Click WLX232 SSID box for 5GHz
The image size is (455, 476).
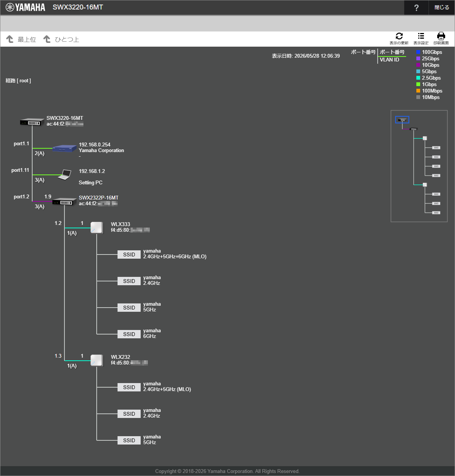point(129,440)
